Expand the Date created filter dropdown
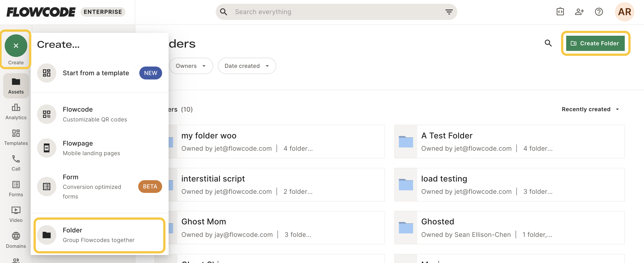 click(x=247, y=66)
